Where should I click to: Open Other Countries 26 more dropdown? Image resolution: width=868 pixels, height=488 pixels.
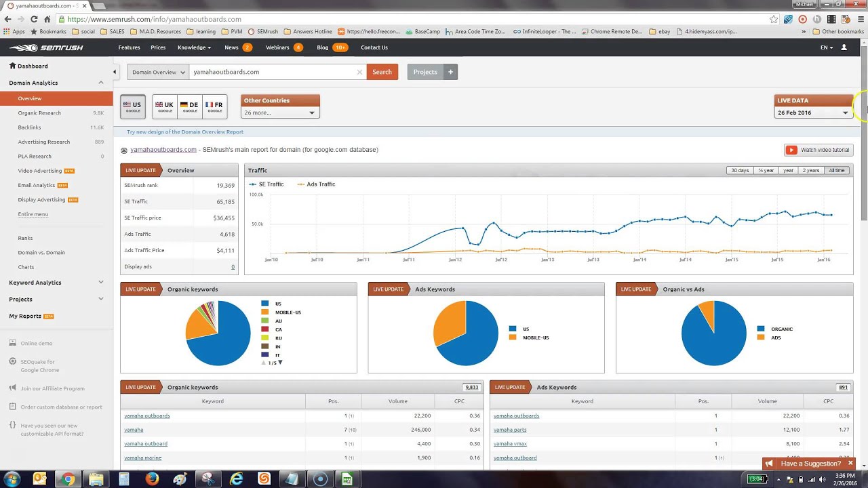point(280,113)
